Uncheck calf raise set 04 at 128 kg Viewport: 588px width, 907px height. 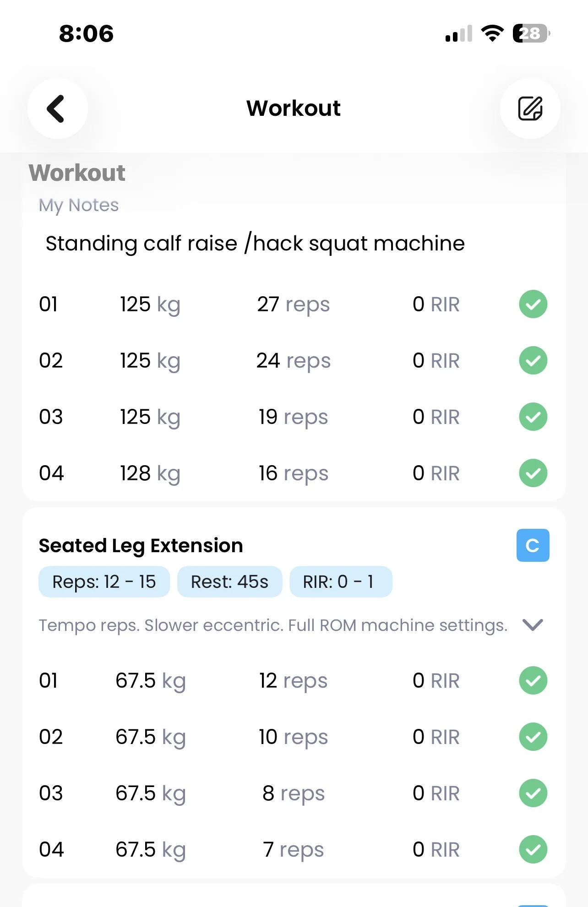[533, 473]
